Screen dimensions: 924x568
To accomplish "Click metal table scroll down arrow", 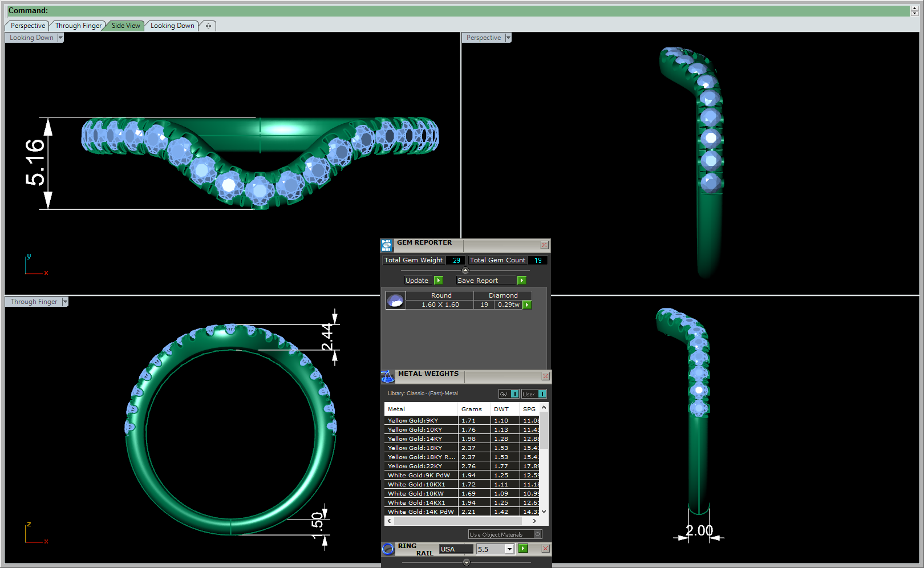I will click(x=544, y=512).
